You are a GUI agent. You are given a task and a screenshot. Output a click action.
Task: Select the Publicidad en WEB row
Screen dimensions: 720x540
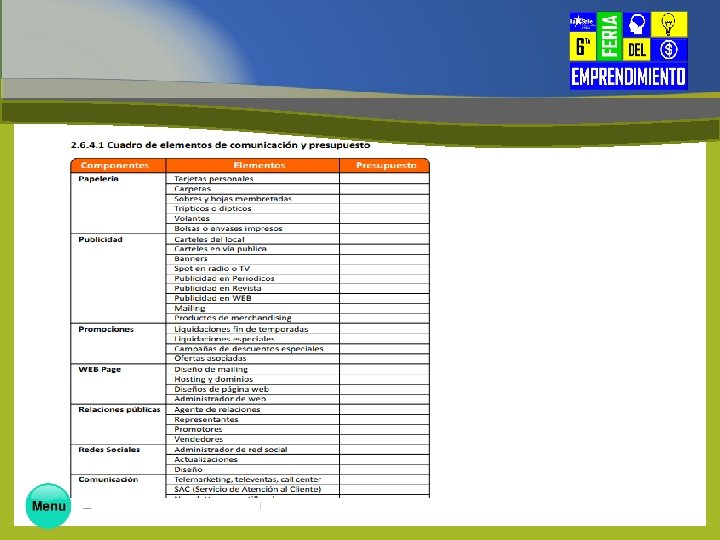click(x=253, y=298)
